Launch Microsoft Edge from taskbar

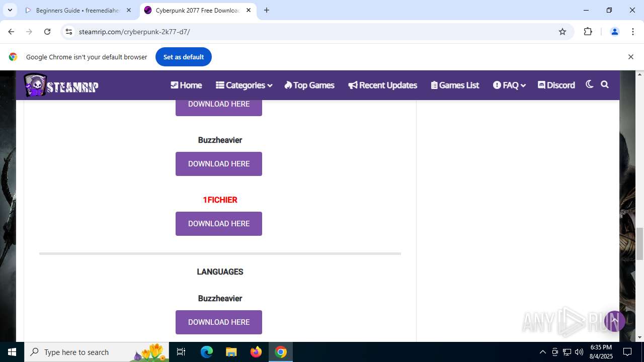[207, 352]
